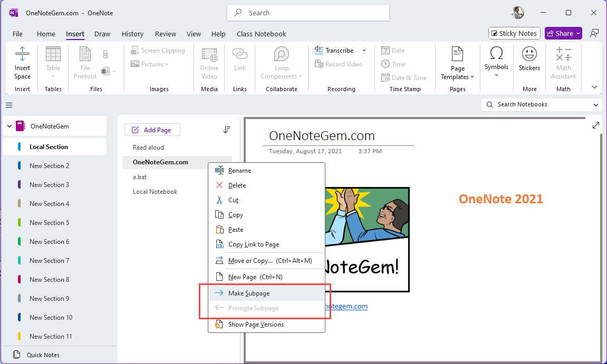Click the Transcribe button
The image size is (607, 364).
coord(334,50)
